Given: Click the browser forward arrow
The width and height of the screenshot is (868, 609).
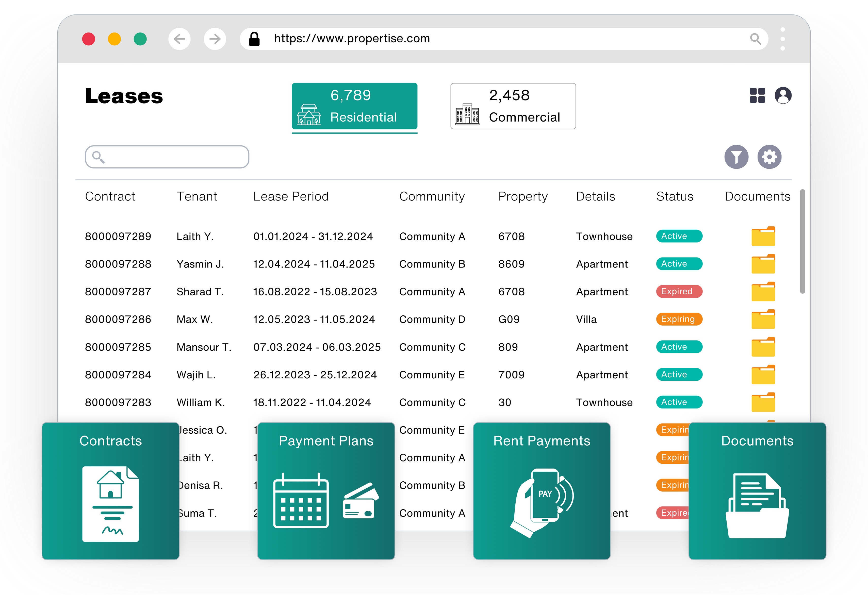Looking at the screenshot, I should [215, 39].
